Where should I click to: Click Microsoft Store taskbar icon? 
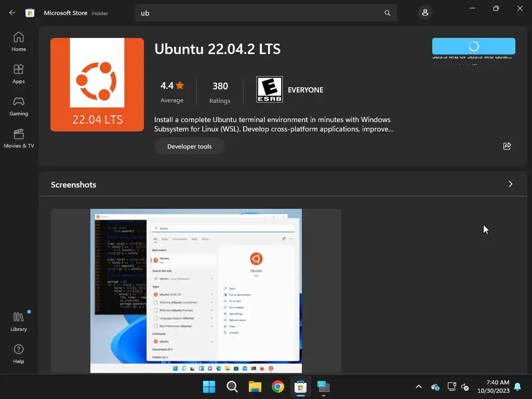tap(301, 387)
